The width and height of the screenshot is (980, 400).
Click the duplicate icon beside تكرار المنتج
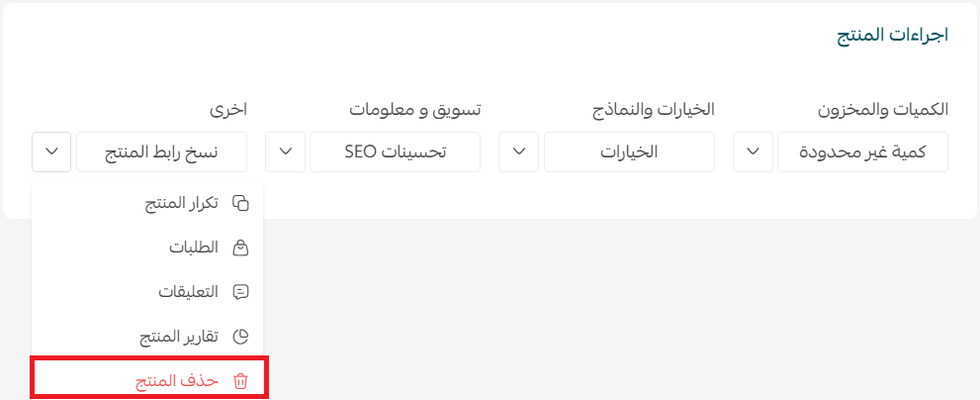pyautogui.click(x=240, y=203)
